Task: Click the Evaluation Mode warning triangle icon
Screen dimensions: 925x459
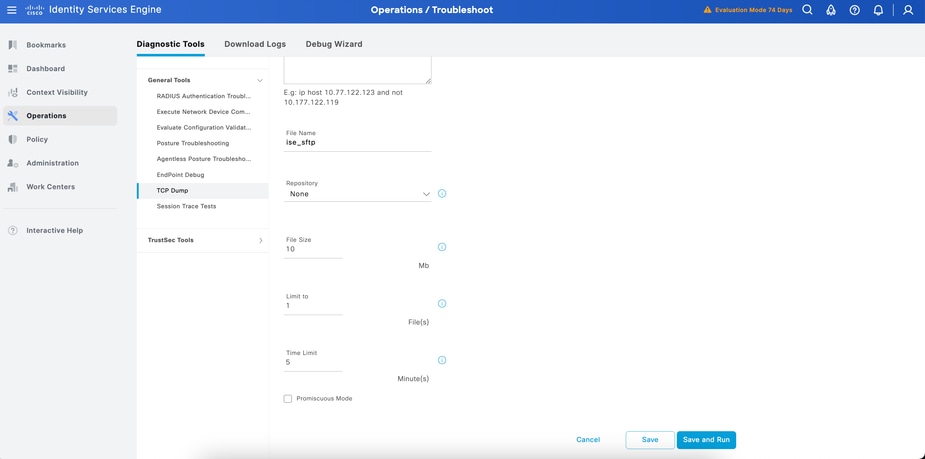Action: (707, 10)
